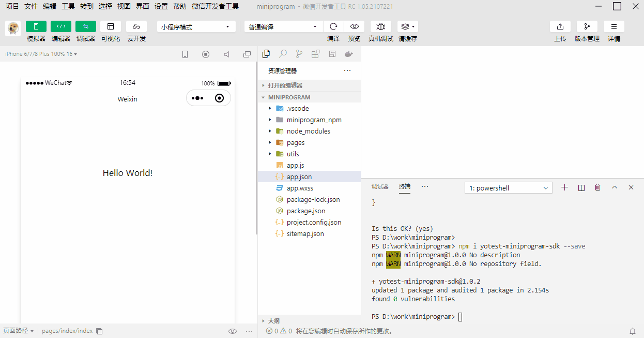Open the iPhone 6/7/8 Plus device dropdown
Screen dimensions: 644x338
41,54
